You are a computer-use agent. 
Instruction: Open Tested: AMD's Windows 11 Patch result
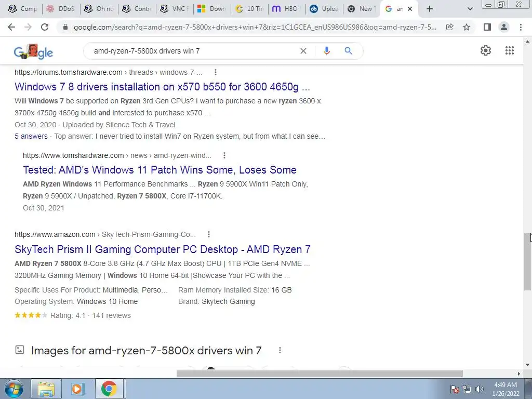(x=159, y=170)
